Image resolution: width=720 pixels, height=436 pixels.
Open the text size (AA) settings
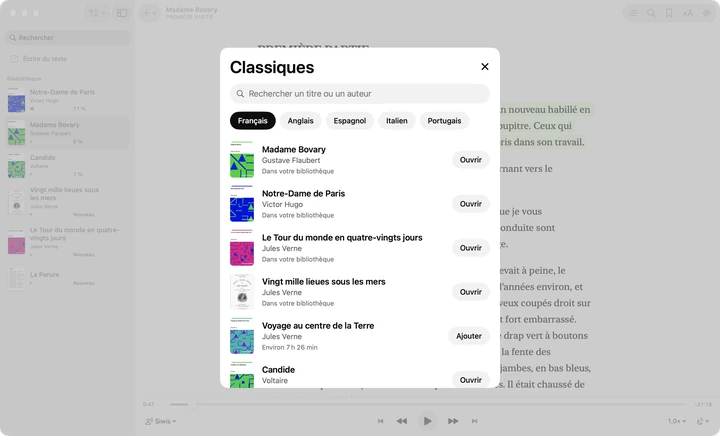point(687,13)
